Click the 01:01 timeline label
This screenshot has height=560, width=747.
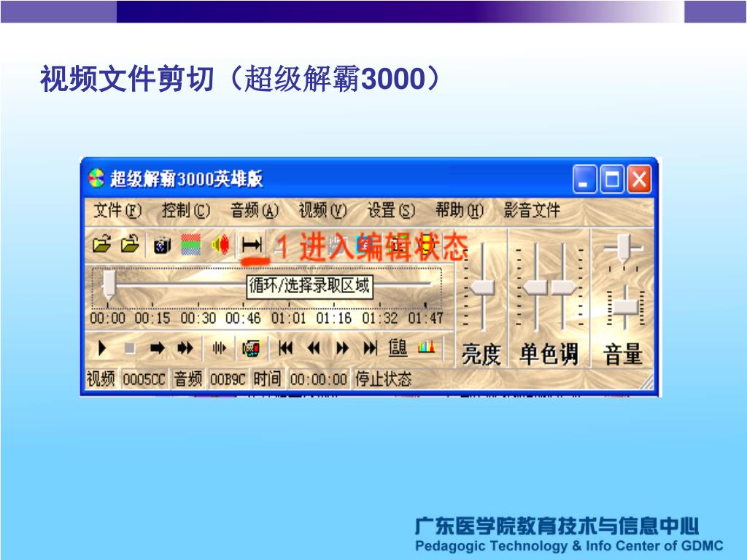(289, 318)
